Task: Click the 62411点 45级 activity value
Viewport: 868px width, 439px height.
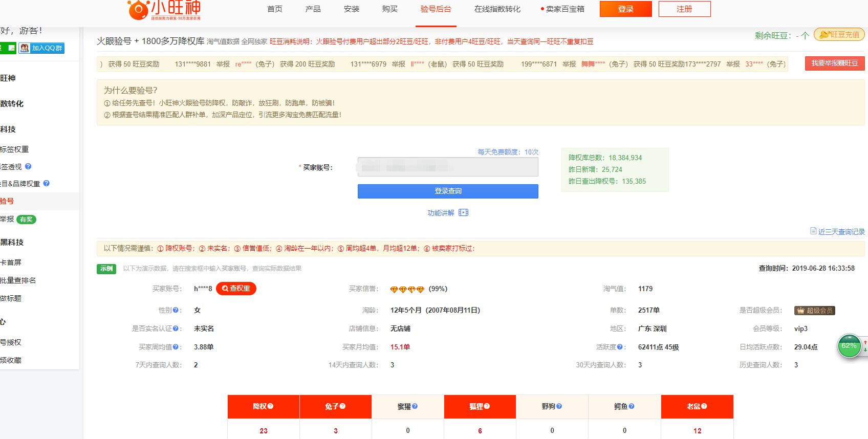Action: tap(658, 347)
